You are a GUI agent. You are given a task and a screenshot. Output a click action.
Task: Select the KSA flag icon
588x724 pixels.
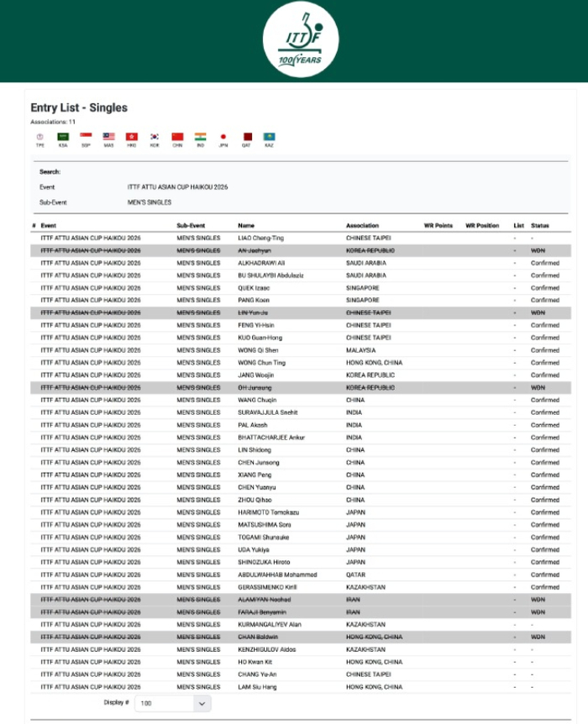[x=63, y=137]
